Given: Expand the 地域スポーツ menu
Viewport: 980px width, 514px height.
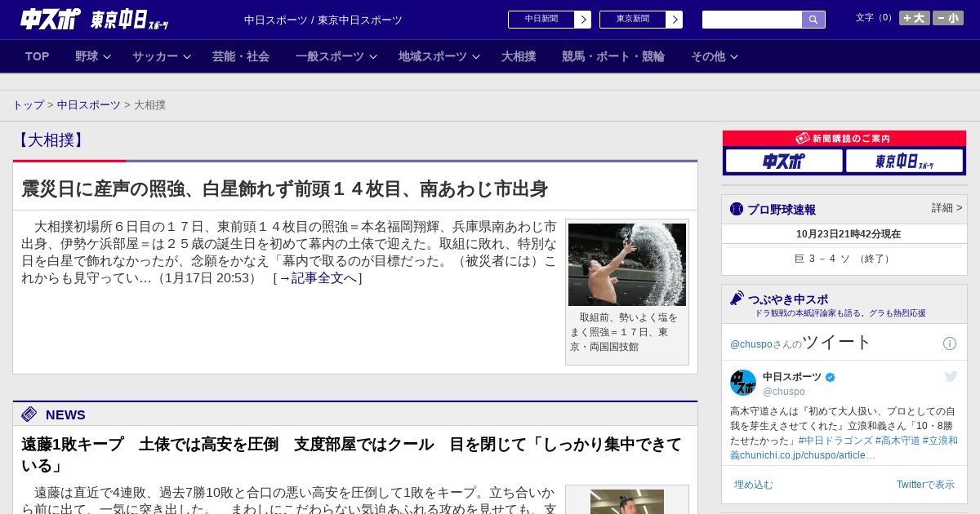Looking at the screenshot, I should pyautogui.click(x=439, y=56).
